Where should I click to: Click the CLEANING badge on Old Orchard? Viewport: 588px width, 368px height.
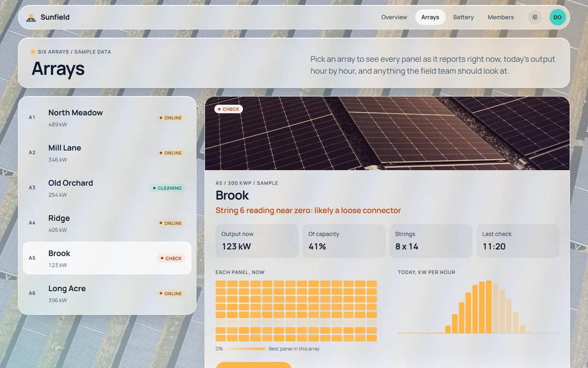(x=167, y=188)
